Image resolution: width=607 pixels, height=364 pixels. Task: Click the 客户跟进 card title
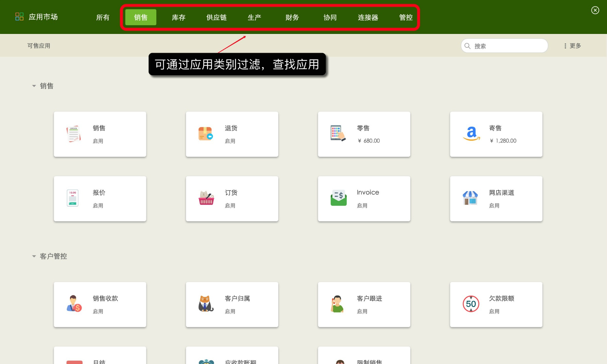click(369, 298)
